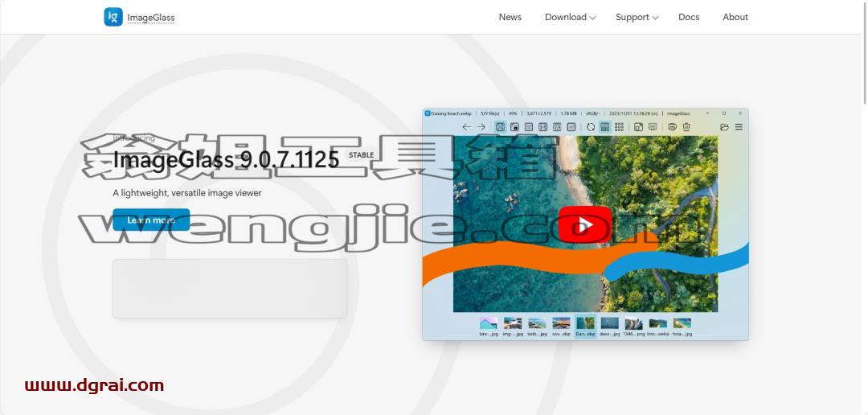868x415 pixels.
Task: Click the delete trash icon
Action: pos(686,127)
